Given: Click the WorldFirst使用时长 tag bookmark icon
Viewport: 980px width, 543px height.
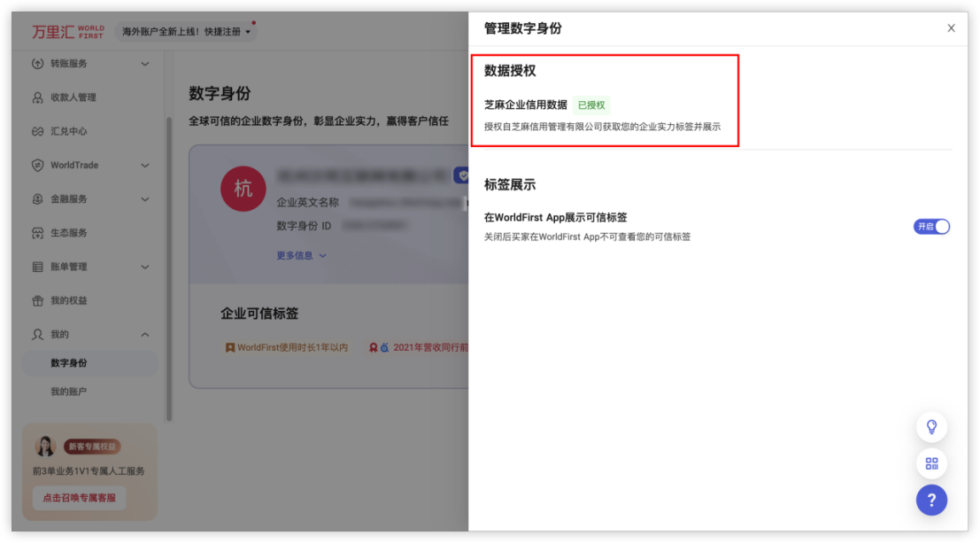Looking at the screenshot, I should pos(230,347).
